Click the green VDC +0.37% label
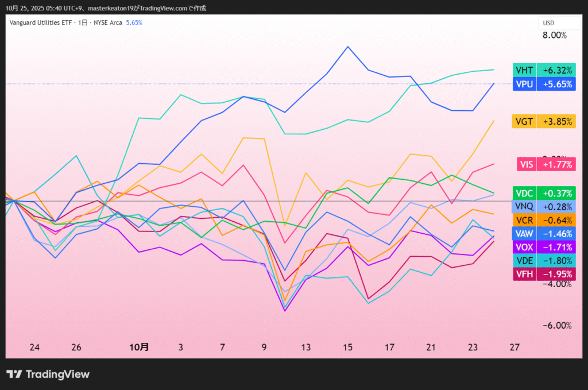Viewport: 588px width, 390px height. pyautogui.click(x=544, y=193)
